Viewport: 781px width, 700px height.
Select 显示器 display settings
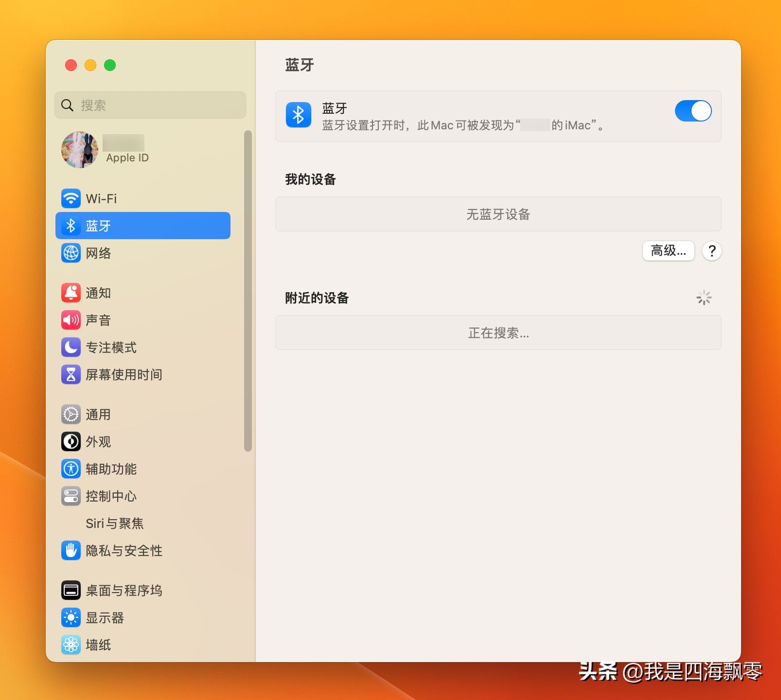(105, 617)
